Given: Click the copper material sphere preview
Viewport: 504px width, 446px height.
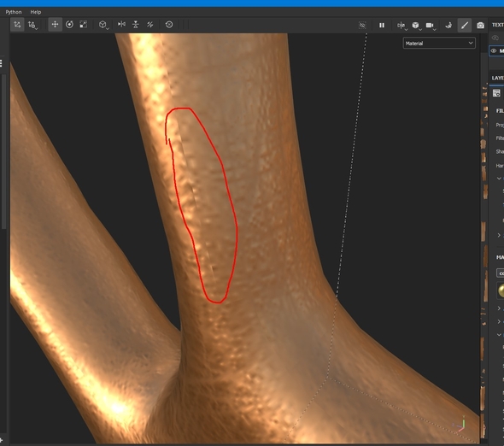Looking at the screenshot, I should 501,290.
